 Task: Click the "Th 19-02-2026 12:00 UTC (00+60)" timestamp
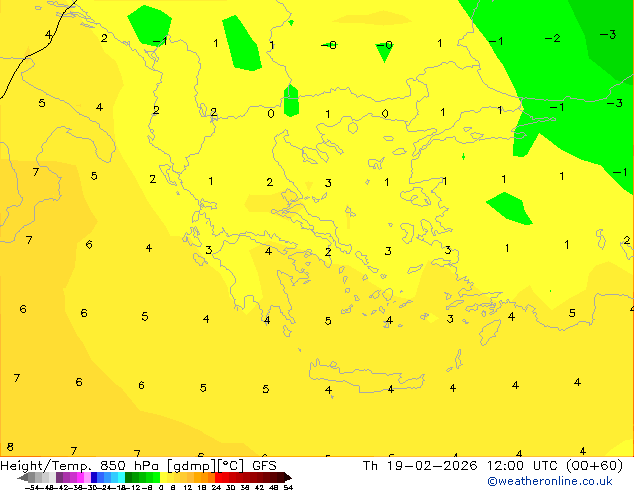coord(493,466)
